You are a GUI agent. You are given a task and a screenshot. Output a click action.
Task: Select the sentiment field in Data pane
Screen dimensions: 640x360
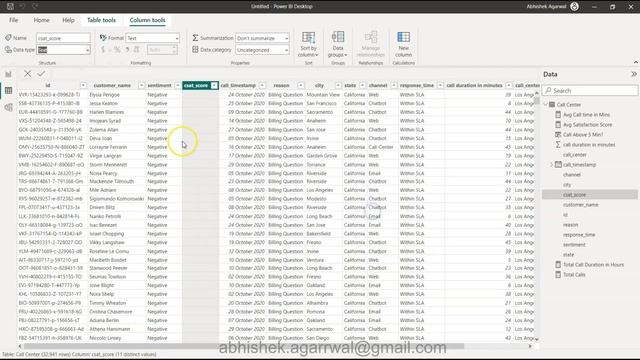574,245
